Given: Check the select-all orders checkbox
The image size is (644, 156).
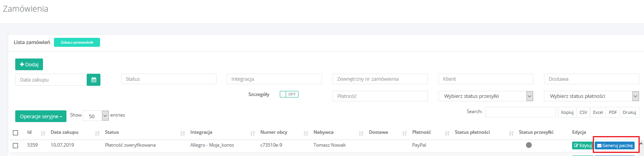Looking at the screenshot, I should coord(16,133).
